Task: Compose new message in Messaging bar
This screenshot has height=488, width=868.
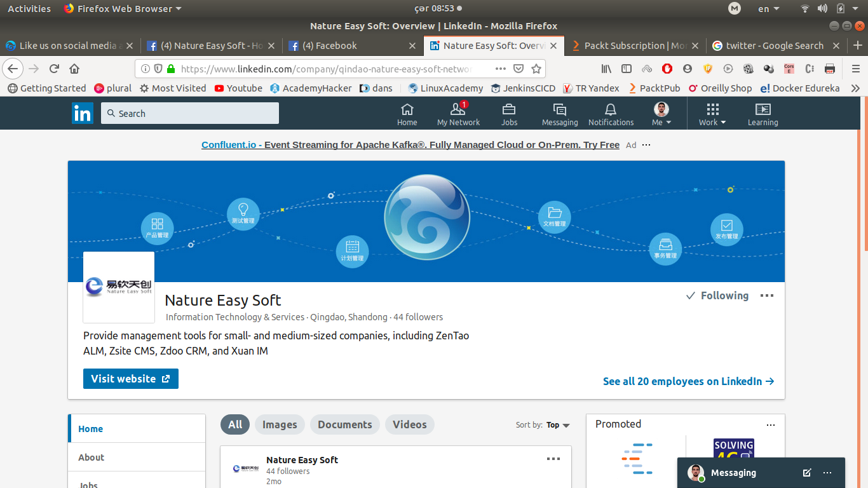Action: coord(807,473)
